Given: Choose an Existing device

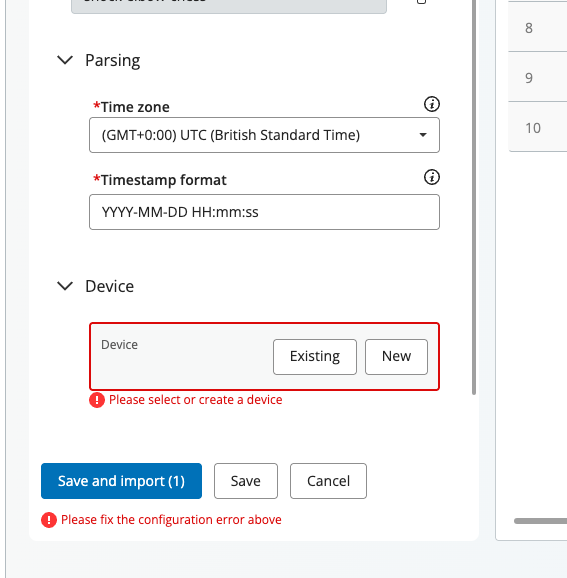Looking at the screenshot, I should (x=315, y=357).
